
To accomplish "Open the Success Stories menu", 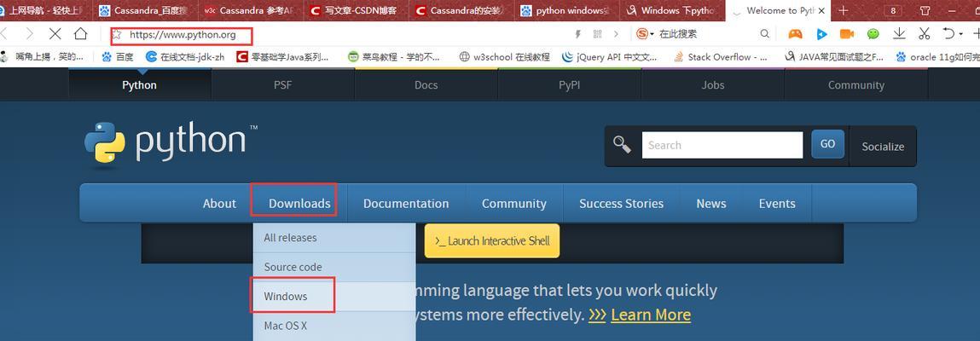I will tap(621, 204).
